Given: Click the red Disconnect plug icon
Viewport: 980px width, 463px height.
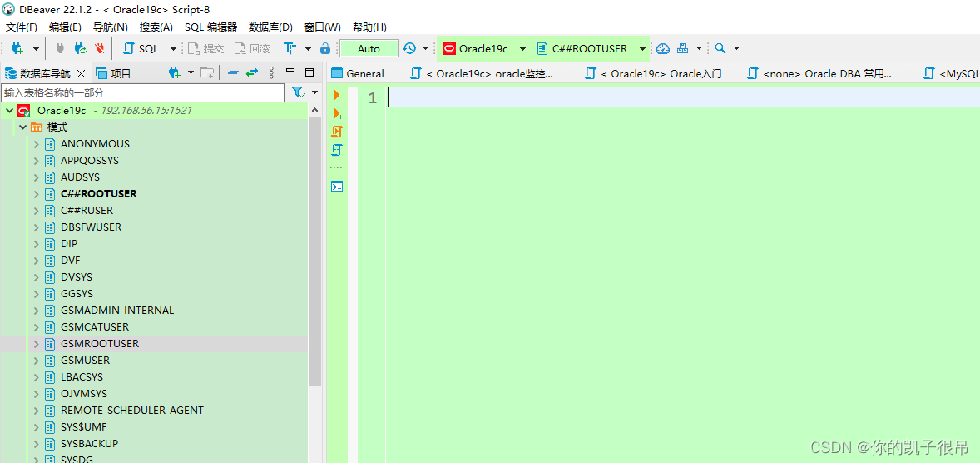Looking at the screenshot, I should 99,48.
